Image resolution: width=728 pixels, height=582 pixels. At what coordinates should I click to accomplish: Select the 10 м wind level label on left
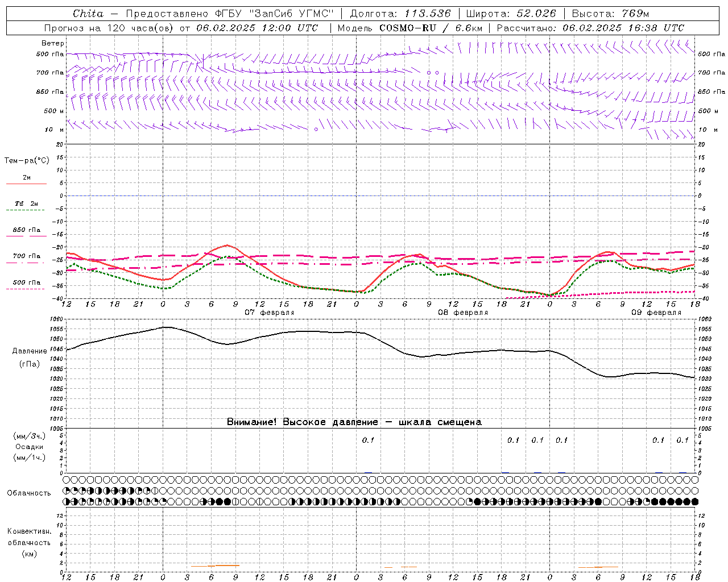pyautogui.click(x=55, y=130)
